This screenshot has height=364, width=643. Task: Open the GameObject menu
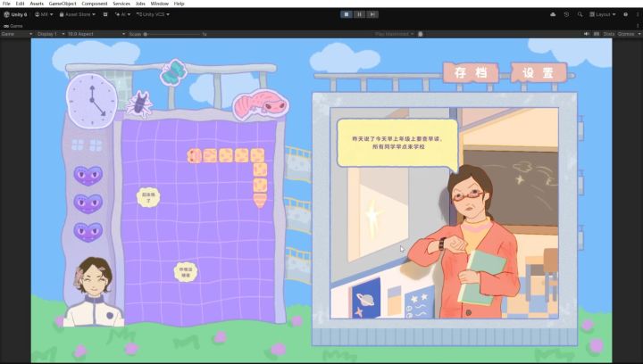[63, 4]
